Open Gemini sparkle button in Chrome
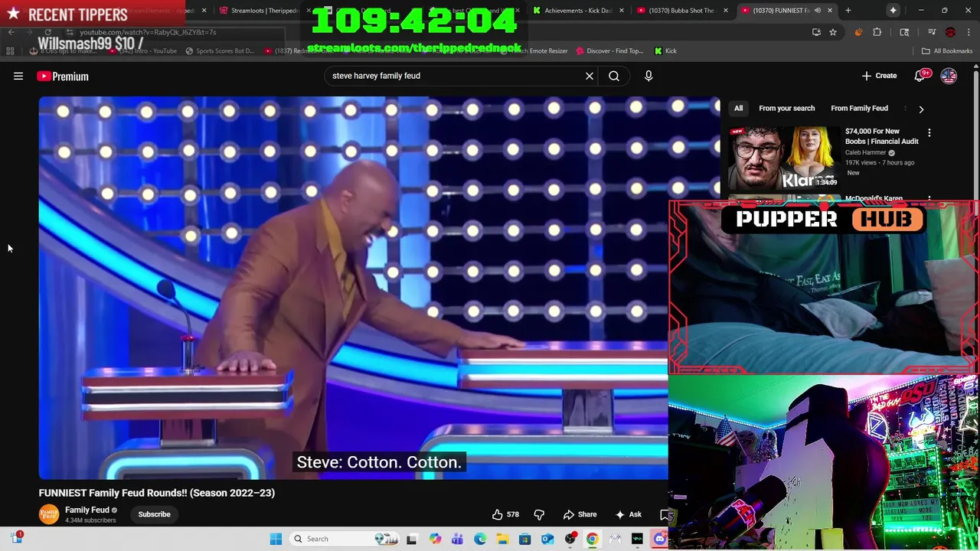Image resolution: width=980 pixels, height=551 pixels. pos(893,10)
